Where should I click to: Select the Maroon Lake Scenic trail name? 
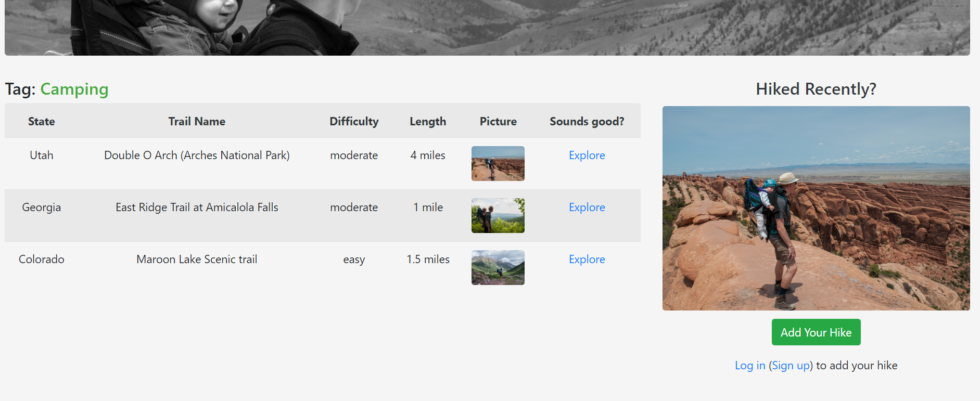pos(197,259)
